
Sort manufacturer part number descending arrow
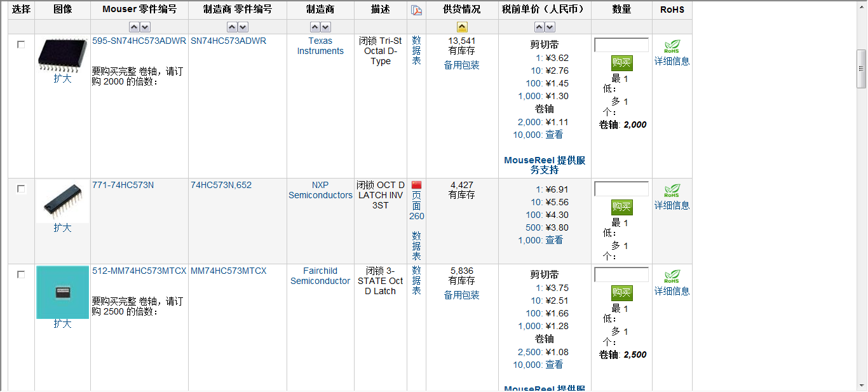[x=243, y=27]
